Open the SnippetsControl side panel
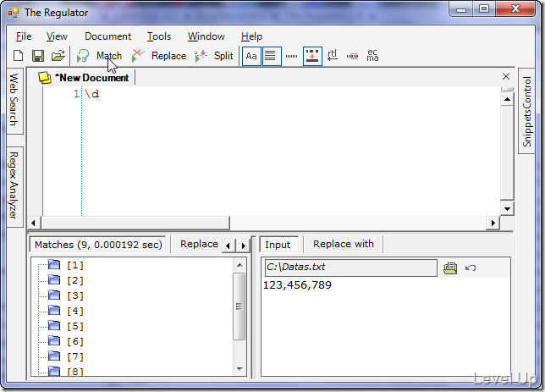Screen dimensions: 545x392 click(x=527, y=112)
